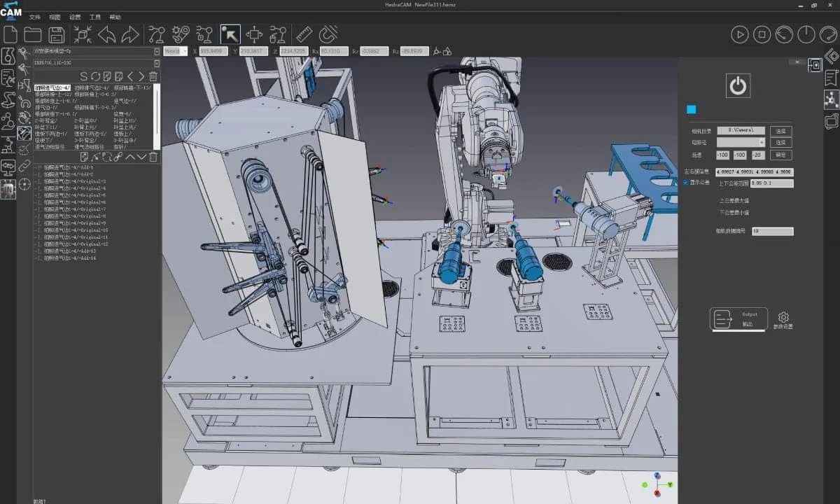The height and width of the screenshot is (504, 840).
Task: Click the refresh icon above the path list
Action: point(95,76)
